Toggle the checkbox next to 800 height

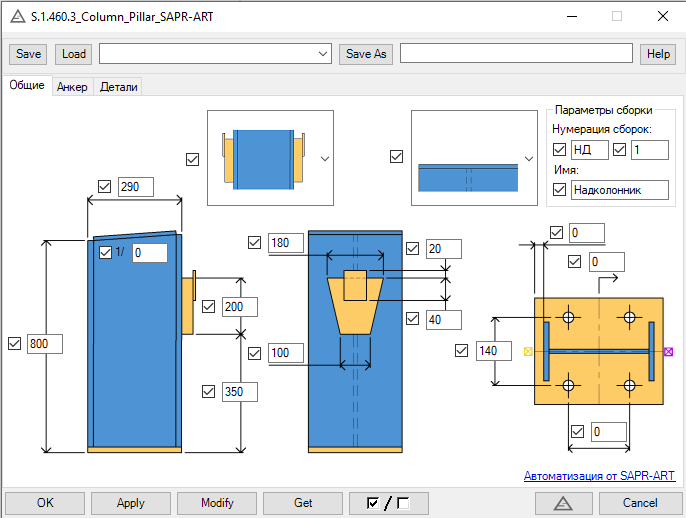pyautogui.click(x=14, y=344)
